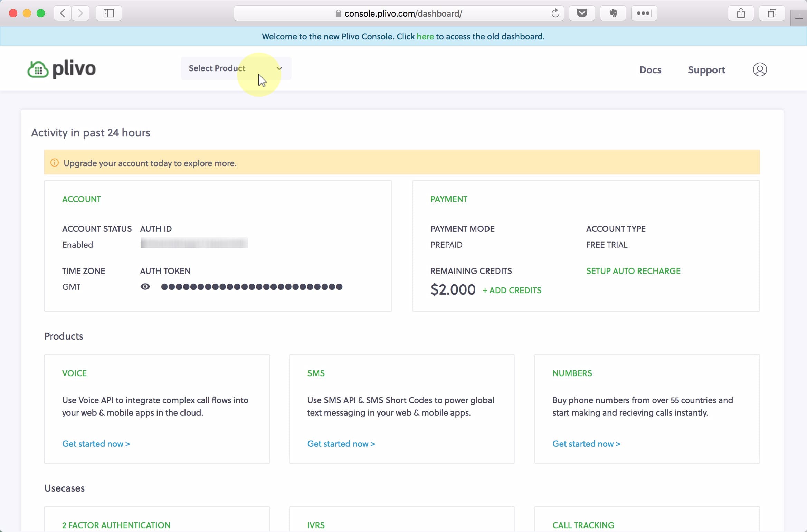The height and width of the screenshot is (532, 807).
Task: Click the Evernote extension icon
Action: 613,13
